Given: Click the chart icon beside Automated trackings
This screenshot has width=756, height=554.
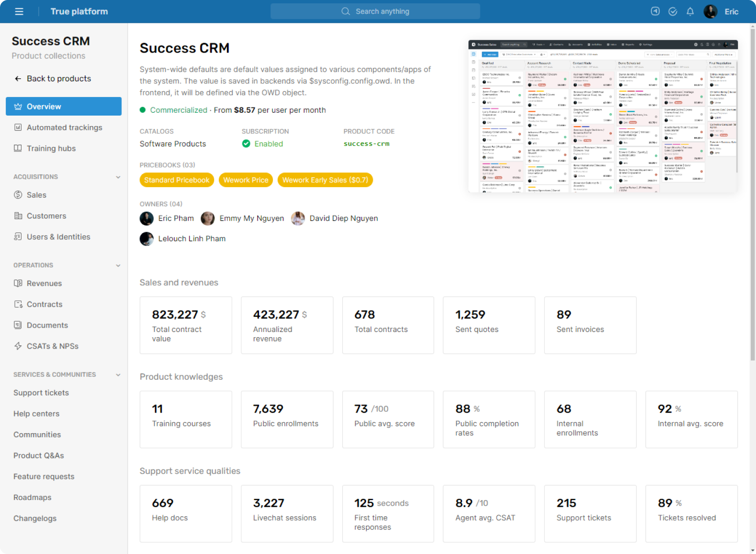Looking at the screenshot, I should 18,128.
